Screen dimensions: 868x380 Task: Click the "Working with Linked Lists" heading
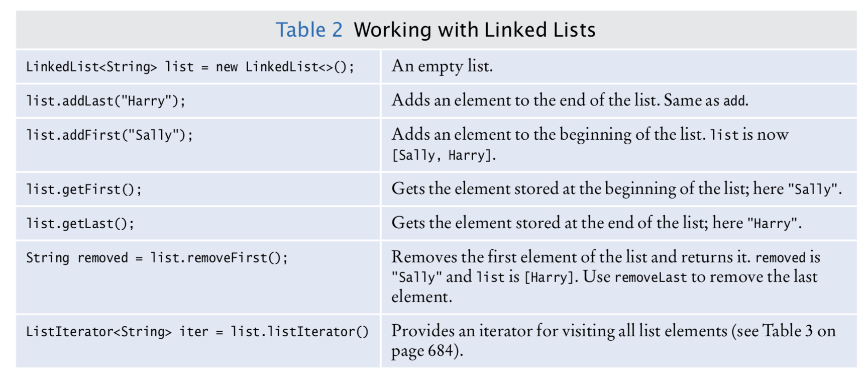click(474, 30)
